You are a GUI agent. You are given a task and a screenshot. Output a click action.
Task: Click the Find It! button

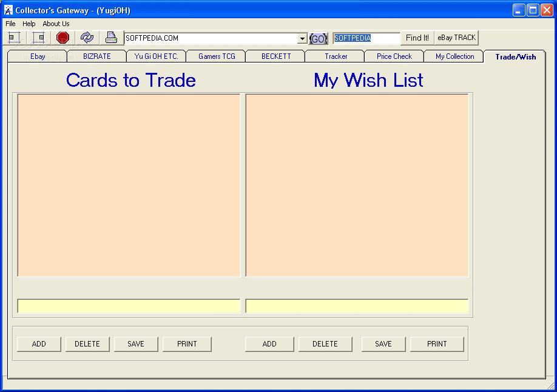pos(417,38)
